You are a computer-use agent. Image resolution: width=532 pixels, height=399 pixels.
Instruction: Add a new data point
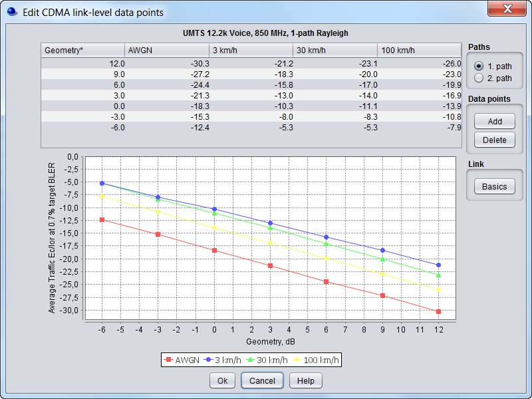click(494, 121)
